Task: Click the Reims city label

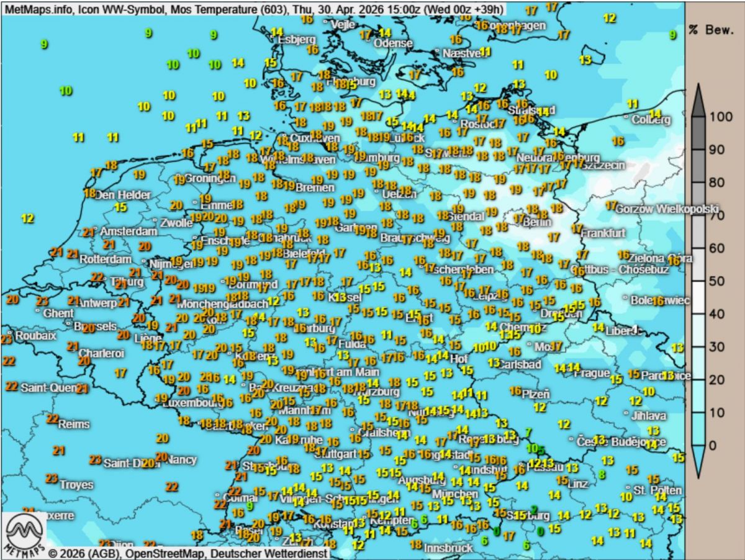Action: [x=74, y=425]
